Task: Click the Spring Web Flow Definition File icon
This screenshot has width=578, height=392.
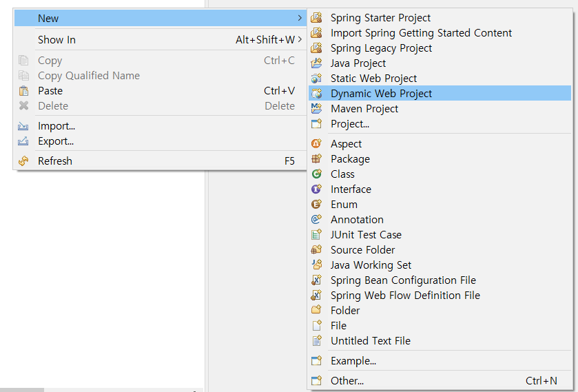Action: click(316, 295)
